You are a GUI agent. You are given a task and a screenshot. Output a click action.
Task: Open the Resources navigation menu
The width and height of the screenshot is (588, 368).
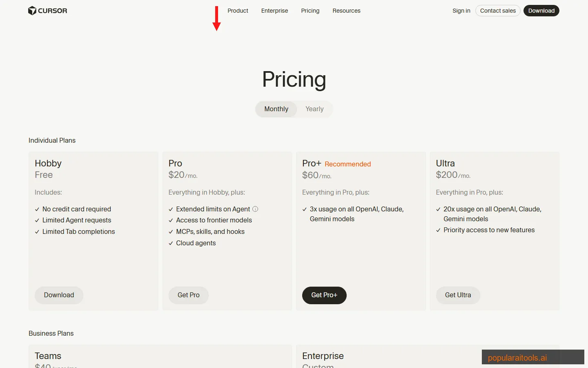pyautogui.click(x=346, y=11)
